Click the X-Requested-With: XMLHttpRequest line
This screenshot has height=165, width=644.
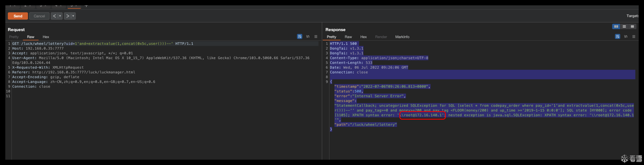[x=48, y=68]
